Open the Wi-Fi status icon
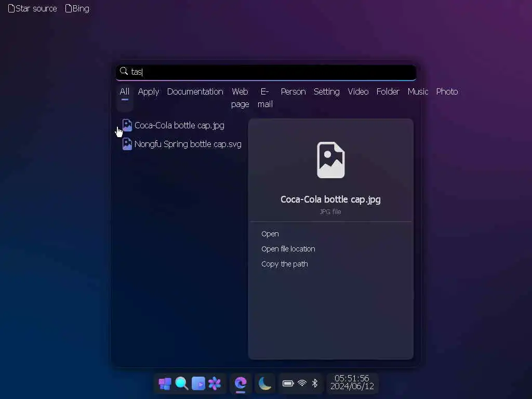This screenshot has height=399, width=532. tap(302, 383)
